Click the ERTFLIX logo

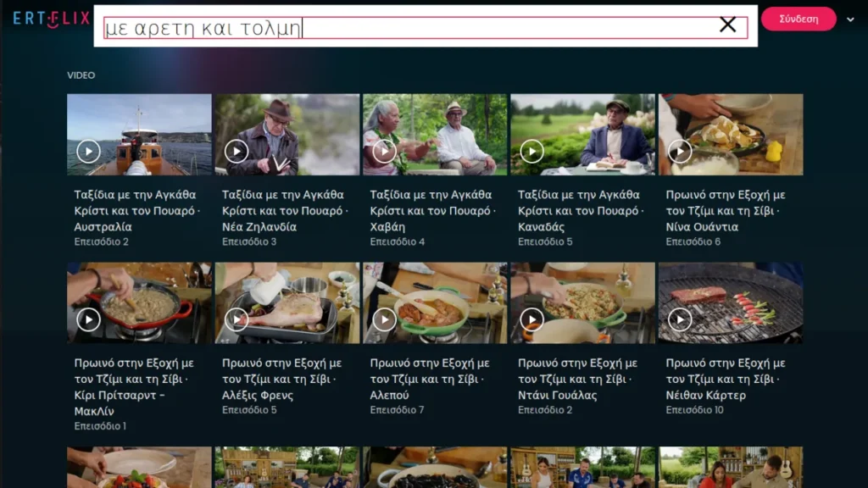51,19
